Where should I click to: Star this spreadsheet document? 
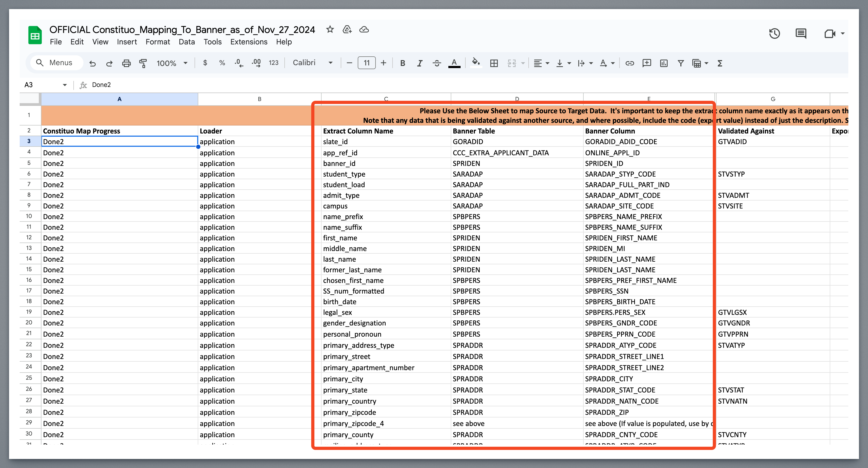(330, 29)
